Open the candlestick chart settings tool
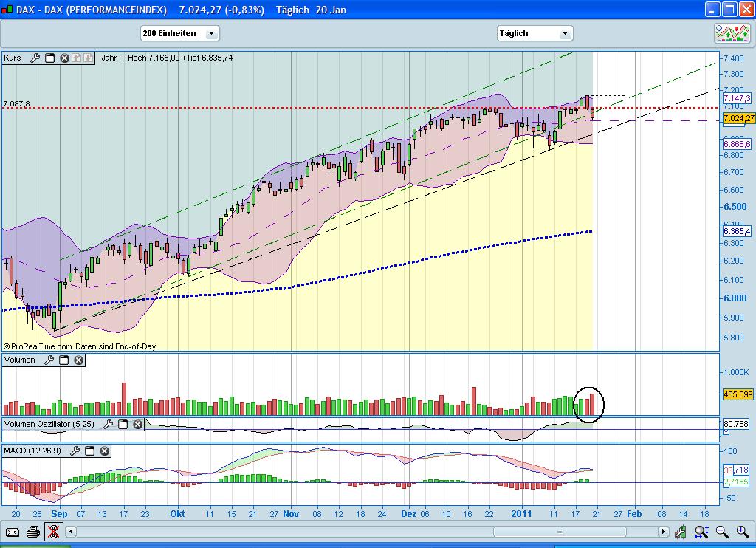Image resolution: width=756 pixels, height=548 pixels. pos(681,532)
